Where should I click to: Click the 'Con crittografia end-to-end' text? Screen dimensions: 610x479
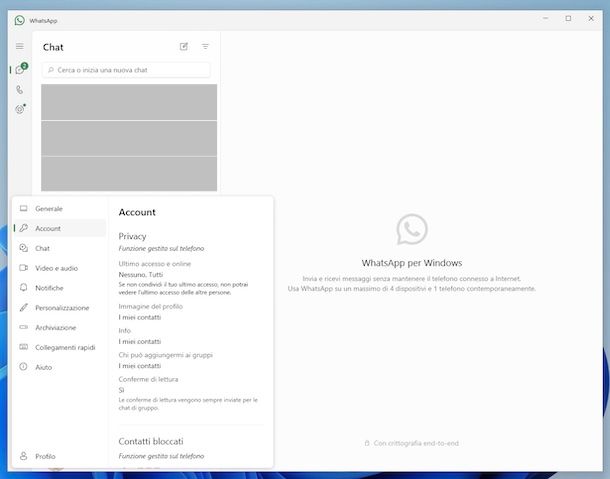416,443
